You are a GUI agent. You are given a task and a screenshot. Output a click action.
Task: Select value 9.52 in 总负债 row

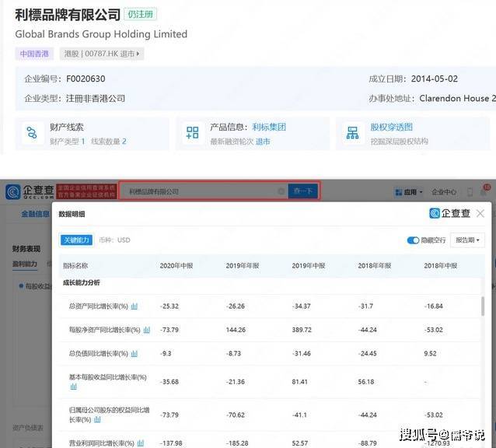[x=430, y=354]
